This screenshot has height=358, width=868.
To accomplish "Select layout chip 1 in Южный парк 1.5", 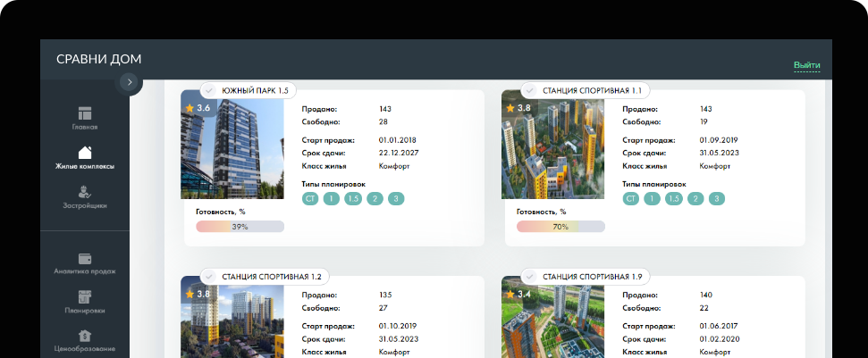I will click(332, 199).
